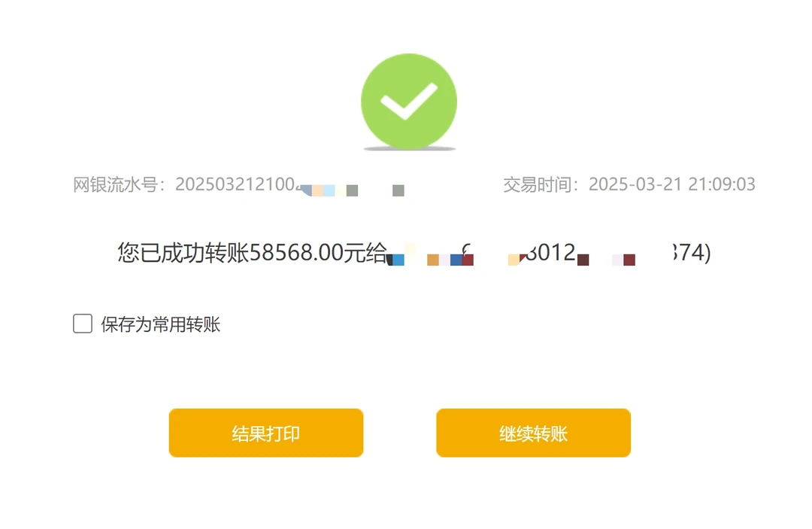Viewport: 812px width, 529px height.
Task: Select the serial number 202503212100
Action: (235, 184)
